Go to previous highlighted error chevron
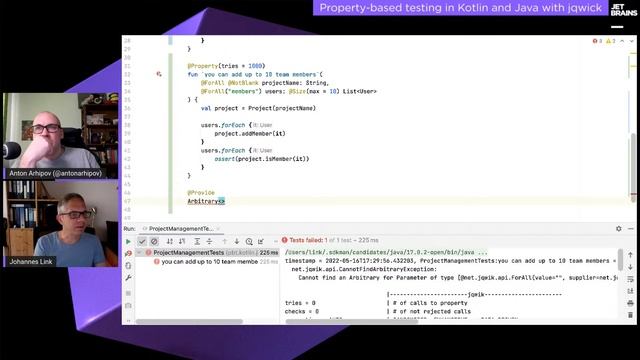The image size is (640, 360). 622,41
